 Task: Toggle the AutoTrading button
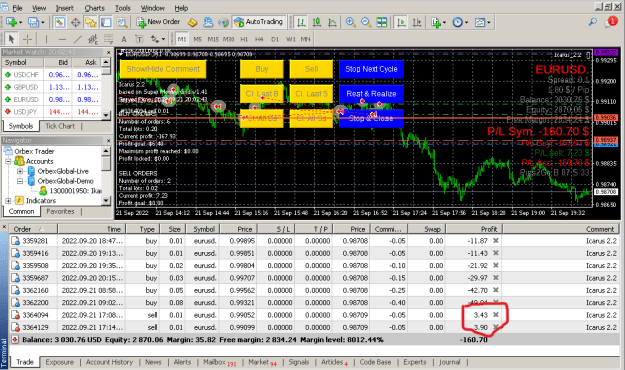coord(259,22)
